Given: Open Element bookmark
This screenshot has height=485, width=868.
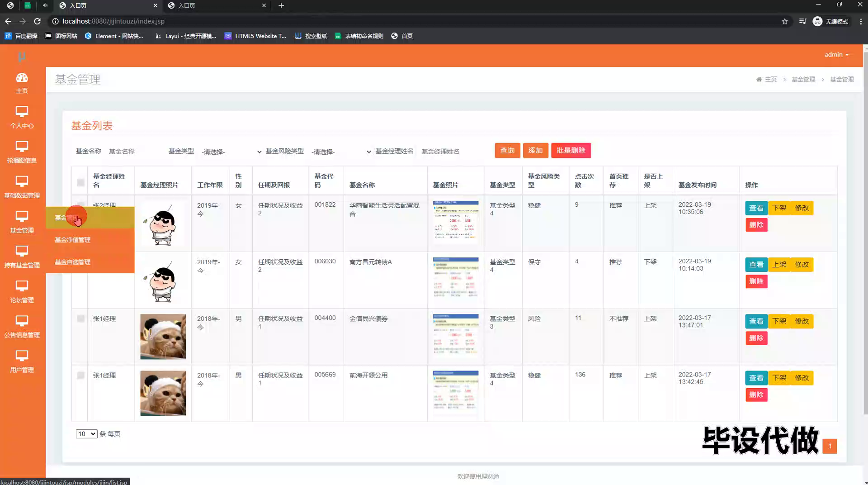Looking at the screenshot, I should point(114,36).
